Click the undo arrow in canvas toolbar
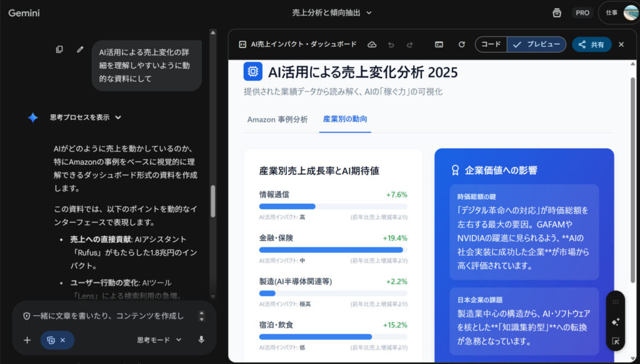 391,44
